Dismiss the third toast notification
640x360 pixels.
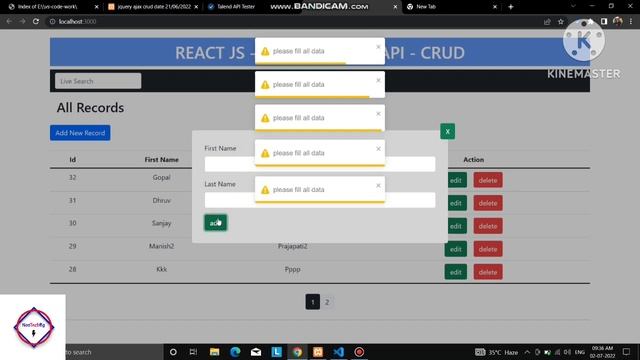[378, 114]
